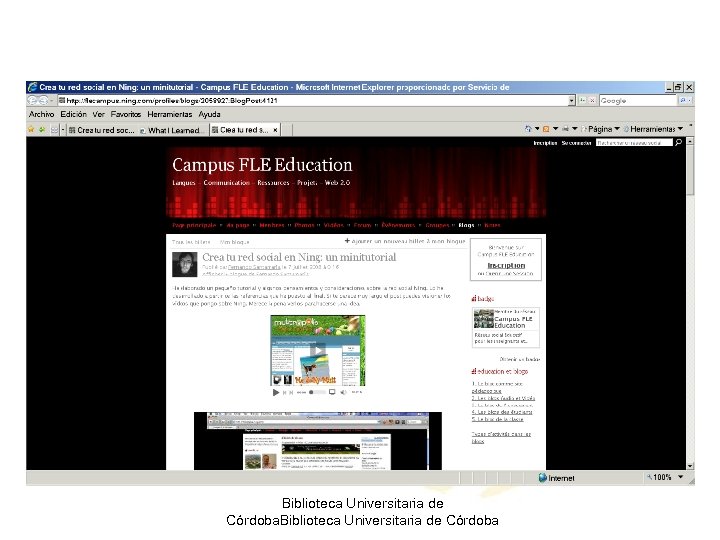Click the Print icon in command bar
Image resolution: width=720 pixels, height=540 pixels.
point(565,129)
